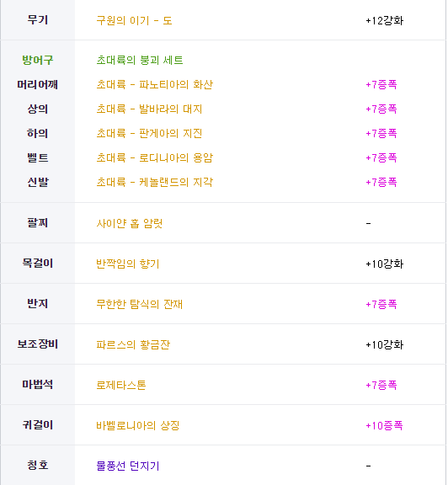Image resolution: width=448 pixels, height=485 pixels.
Task: Click magic stone item 로제타스톤
Action: coord(121,385)
